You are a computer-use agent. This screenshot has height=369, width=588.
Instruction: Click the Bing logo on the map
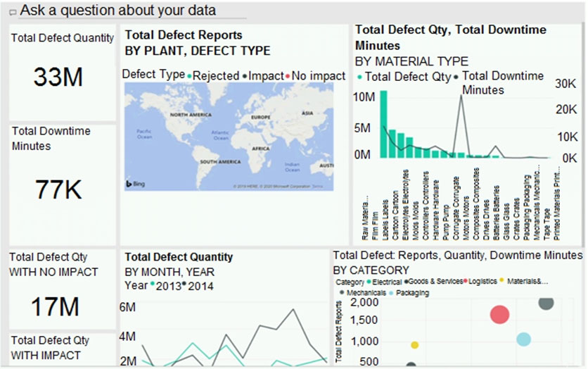(x=135, y=183)
